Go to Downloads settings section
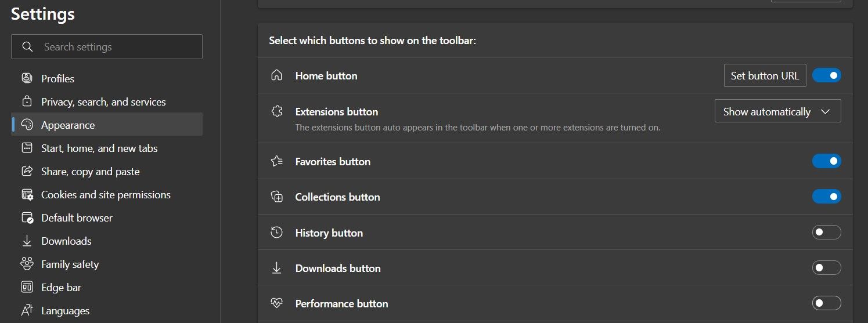The width and height of the screenshot is (868, 323). 66,241
